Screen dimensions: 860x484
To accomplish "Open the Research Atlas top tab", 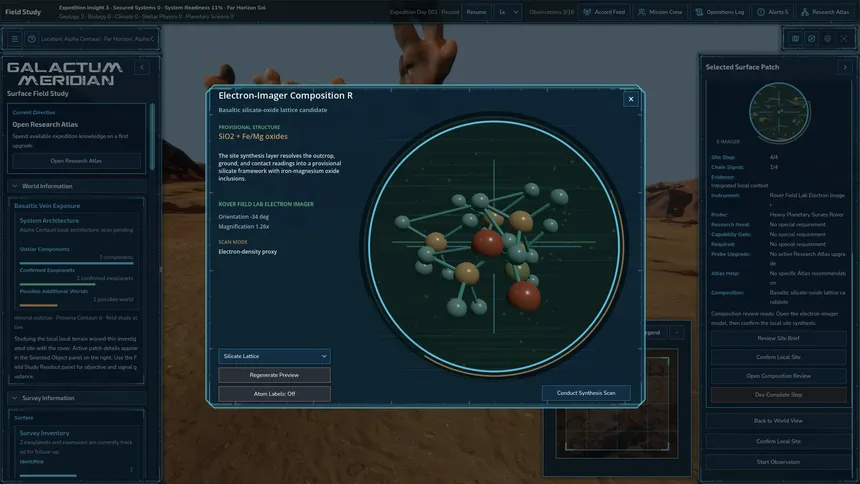I will [825, 12].
